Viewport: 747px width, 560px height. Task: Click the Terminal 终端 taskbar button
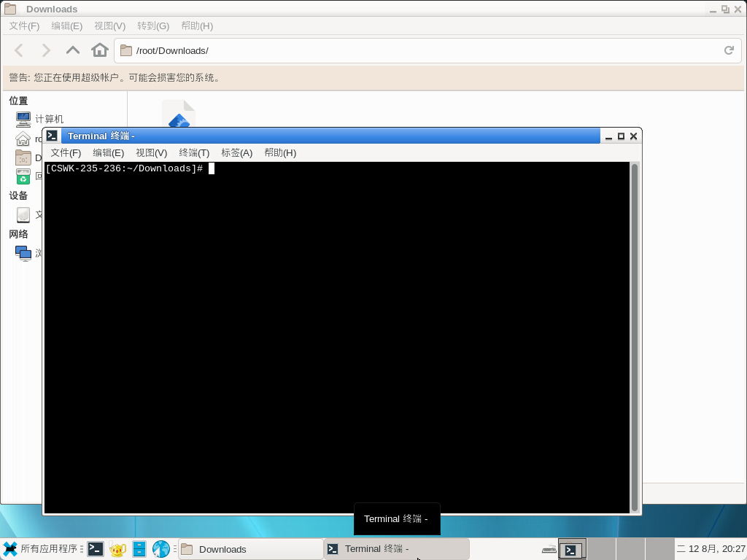(x=396, y=549)
